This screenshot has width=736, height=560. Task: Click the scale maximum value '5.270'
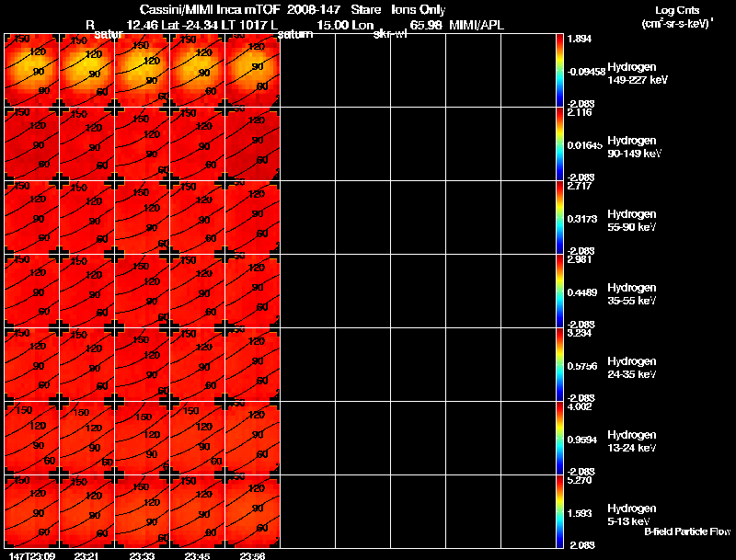coord(580,481)
